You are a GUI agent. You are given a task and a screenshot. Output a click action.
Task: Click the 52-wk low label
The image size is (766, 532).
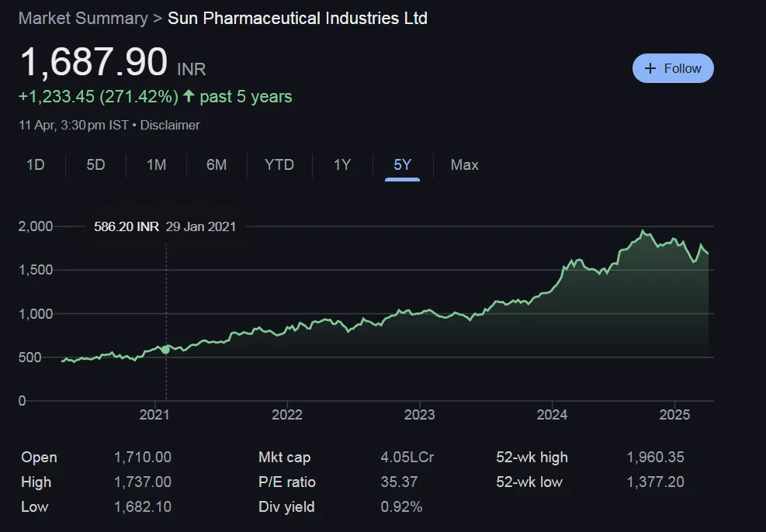(x=529, y=482)
